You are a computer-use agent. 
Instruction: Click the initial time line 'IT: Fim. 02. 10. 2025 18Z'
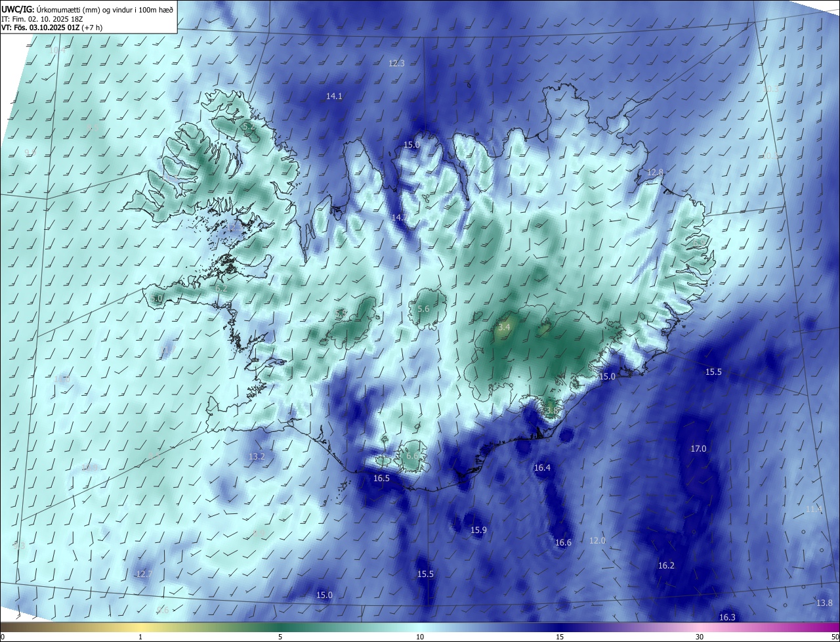click(43, 19)
